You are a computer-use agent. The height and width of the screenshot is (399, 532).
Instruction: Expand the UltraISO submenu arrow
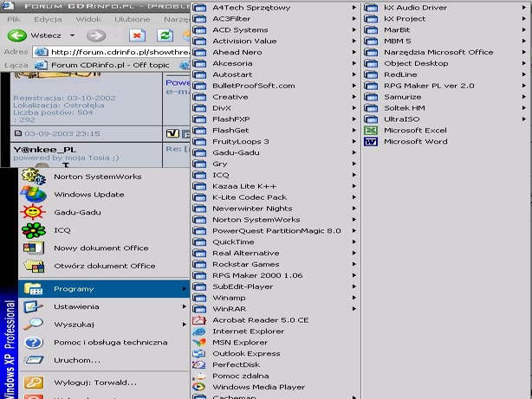524,119
